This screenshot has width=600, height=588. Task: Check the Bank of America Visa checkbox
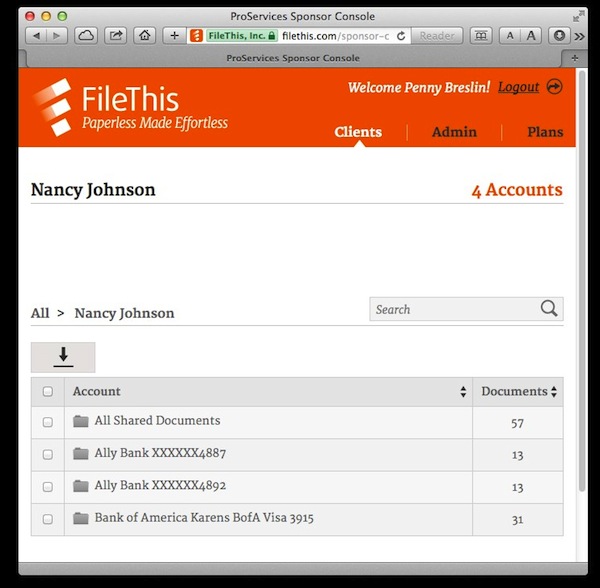pyautogui.click(x=48, y=519)
